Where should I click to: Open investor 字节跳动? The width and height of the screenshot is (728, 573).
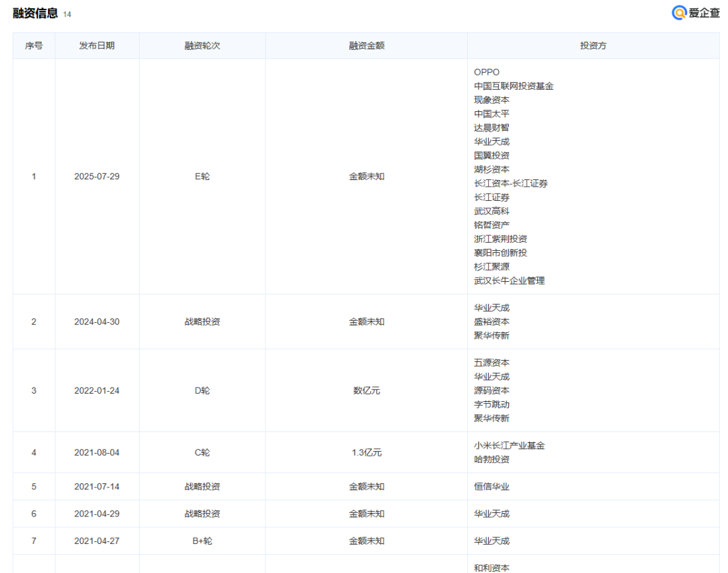coord(491,404)
